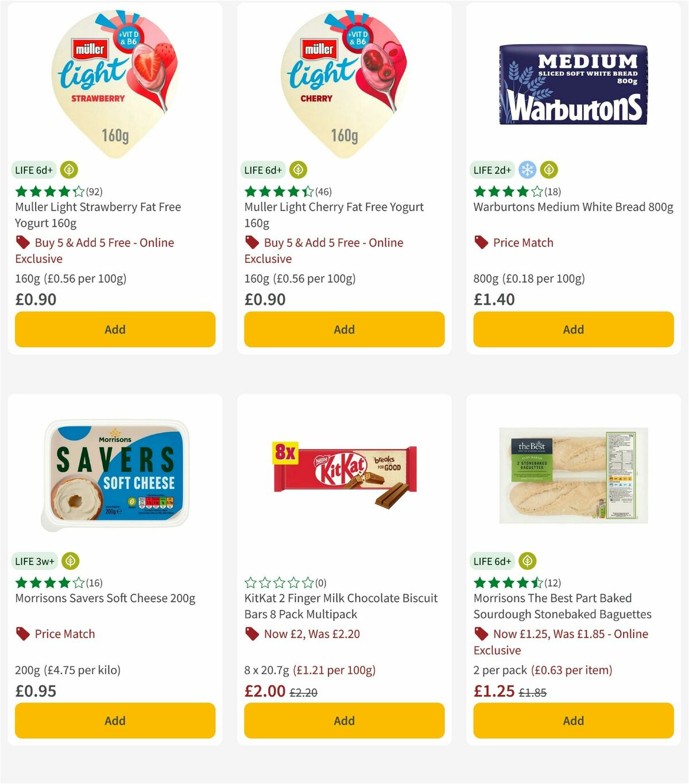Click the tag icon beside Price Match on soft cheese

tap(23, 634)
